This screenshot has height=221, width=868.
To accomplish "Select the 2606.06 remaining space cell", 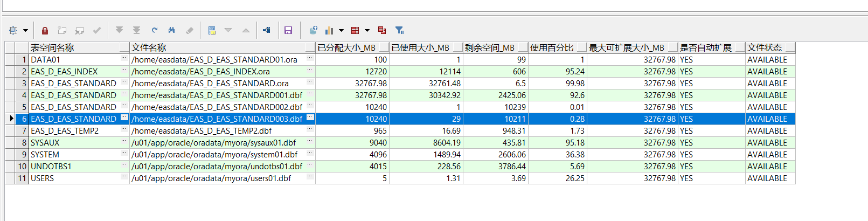I will [x=496, y=154].
